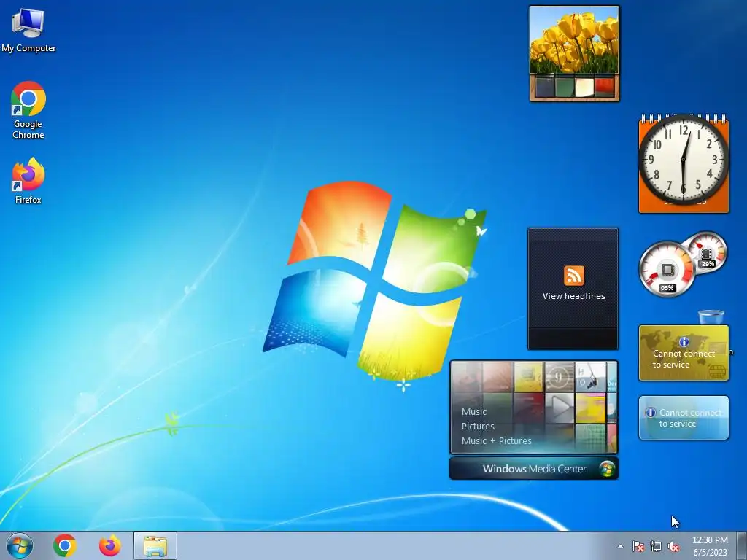Launch Chrome from the taskbar

[x=65, y=545]
